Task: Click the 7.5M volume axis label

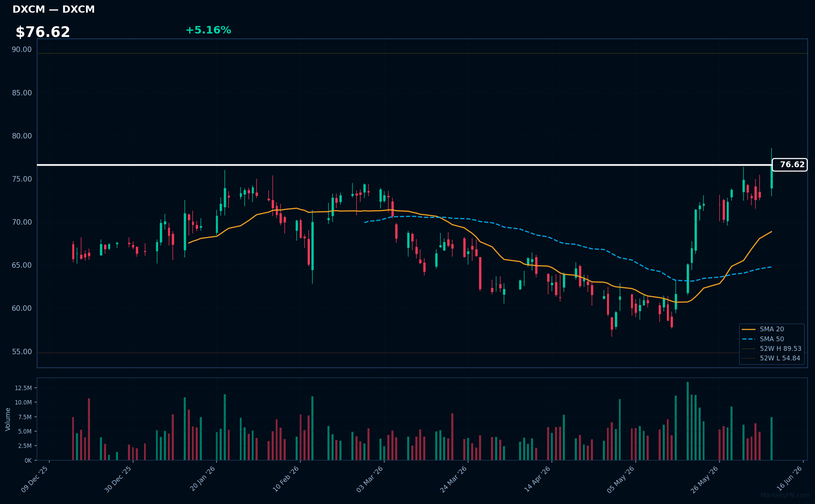Action: (25, 417)
